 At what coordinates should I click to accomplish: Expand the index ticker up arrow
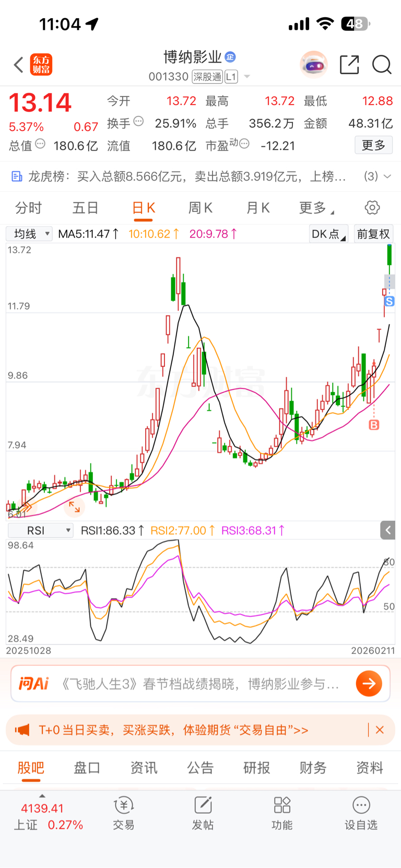pos(42,796)
